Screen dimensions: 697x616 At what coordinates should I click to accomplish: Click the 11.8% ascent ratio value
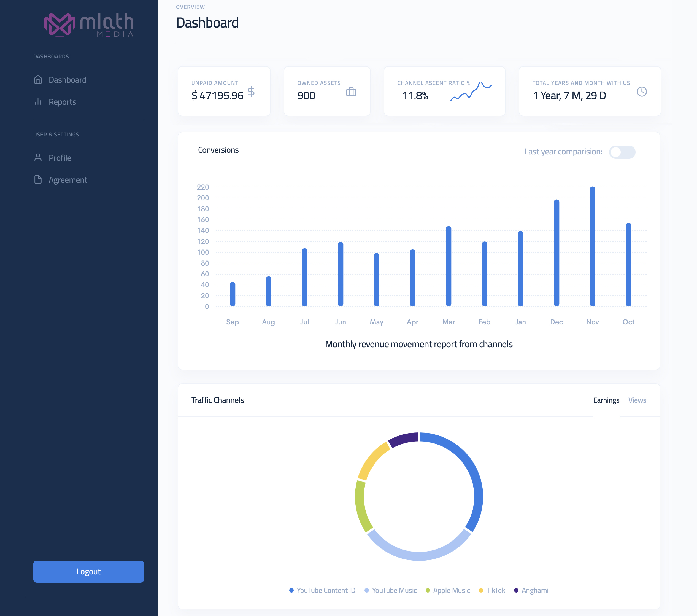[x=415, y=96]
